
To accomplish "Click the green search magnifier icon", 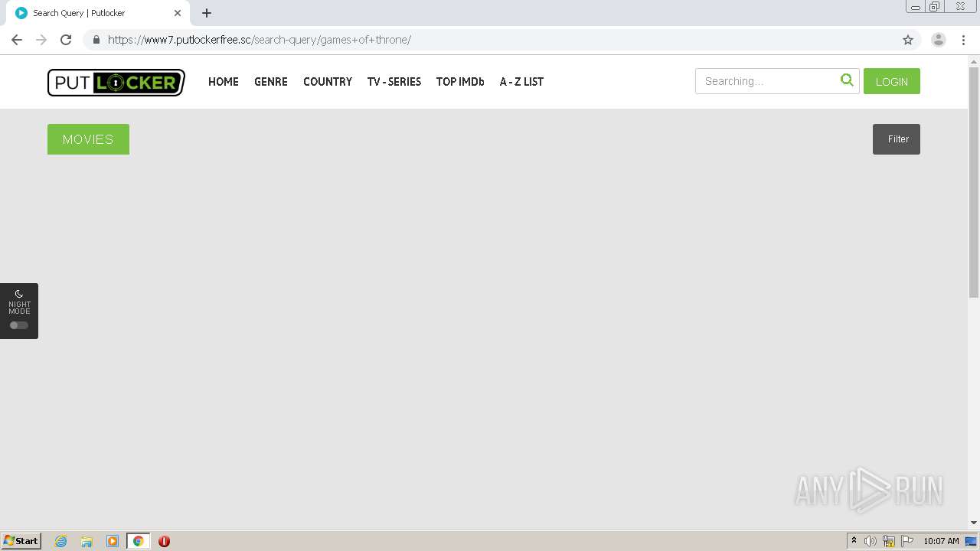I will (847, 80).
